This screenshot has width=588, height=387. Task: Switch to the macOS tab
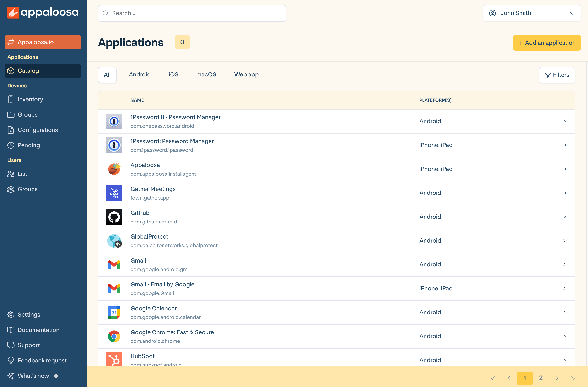click(206, 74)
